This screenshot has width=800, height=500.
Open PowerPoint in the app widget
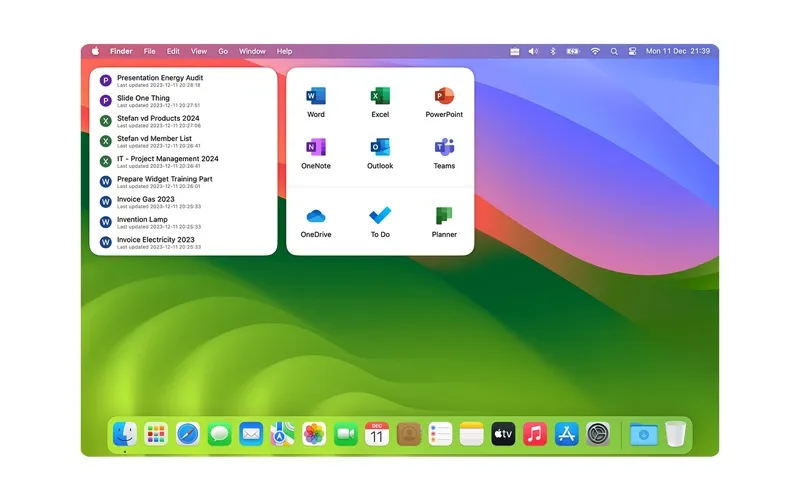(x=444, y=103)
